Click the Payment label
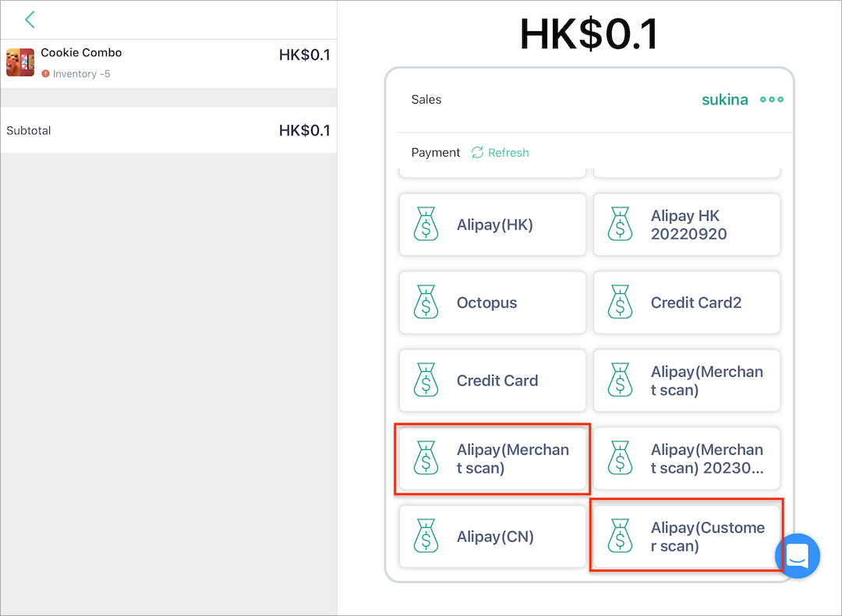 (436, 153)
